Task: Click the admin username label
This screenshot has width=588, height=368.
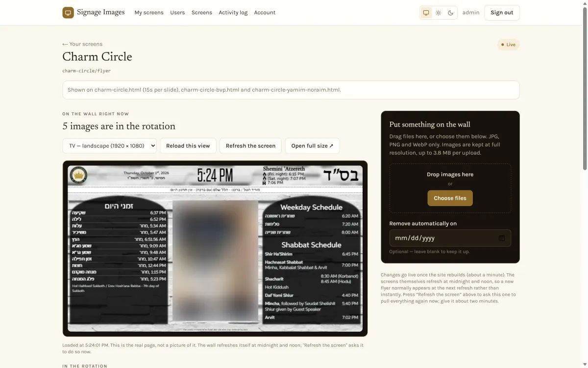Action: [471, 13]
